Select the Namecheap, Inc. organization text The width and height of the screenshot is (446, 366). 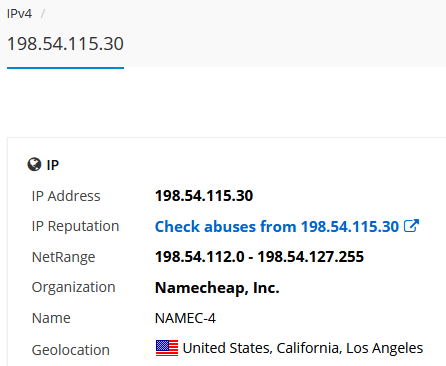click(x=217, y=288)
